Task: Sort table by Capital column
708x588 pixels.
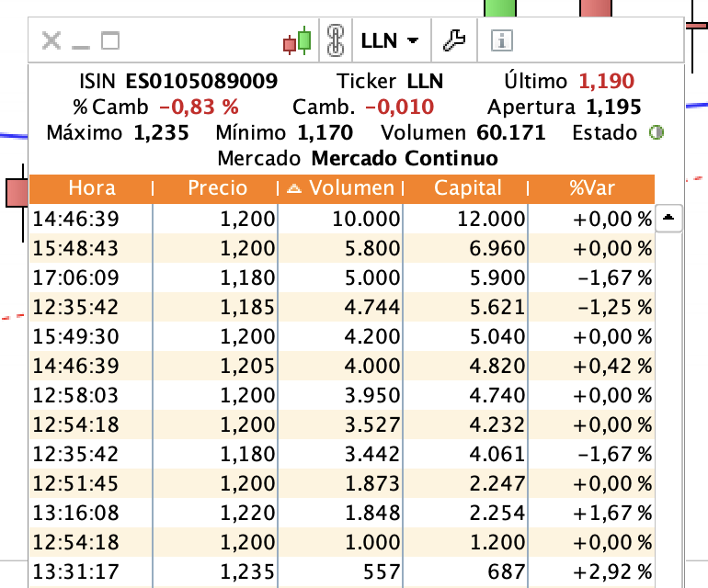Action: [467, 189]
